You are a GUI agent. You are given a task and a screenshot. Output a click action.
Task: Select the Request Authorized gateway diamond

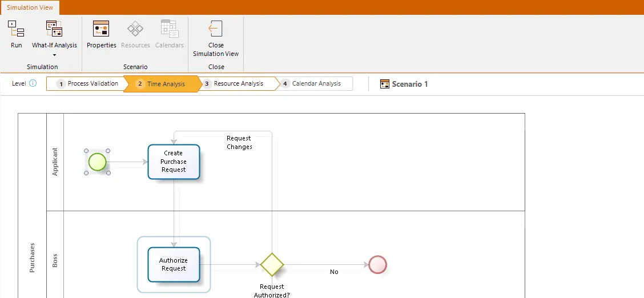272,264
